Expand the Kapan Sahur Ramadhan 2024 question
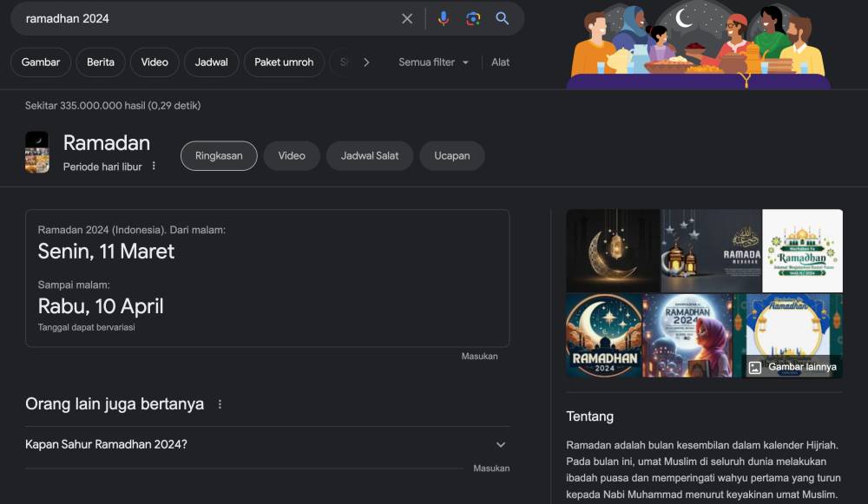Screen dimensions: 868x504 pyautogui.click(x=267, y=445)
